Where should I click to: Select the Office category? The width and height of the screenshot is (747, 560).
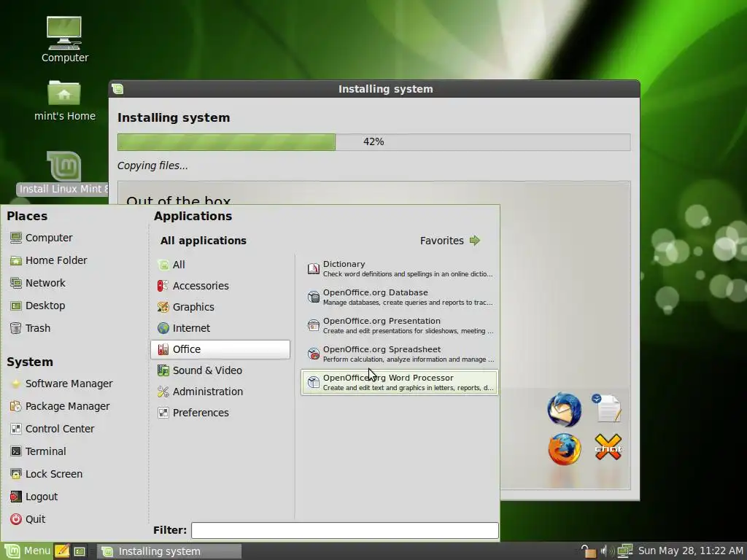pyautogui.click(x=220, y=349)
